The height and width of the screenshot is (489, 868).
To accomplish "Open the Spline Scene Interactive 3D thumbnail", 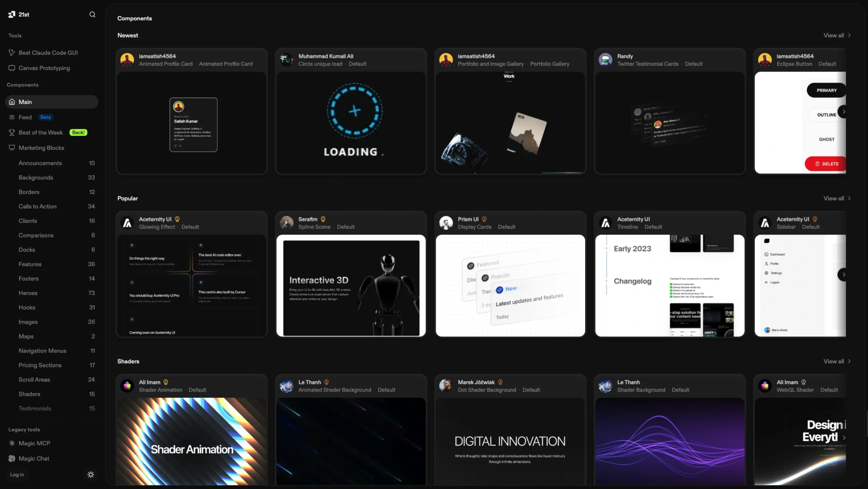I will (351, 286).
